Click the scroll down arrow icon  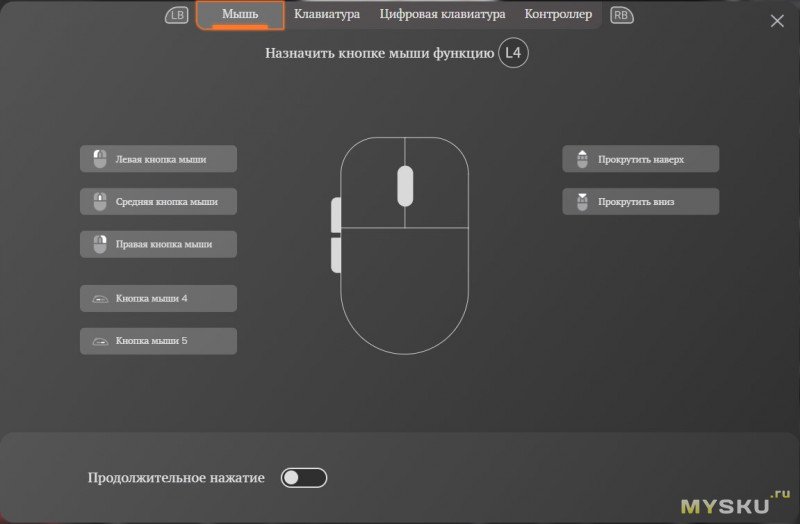click(x=582, y=202)
